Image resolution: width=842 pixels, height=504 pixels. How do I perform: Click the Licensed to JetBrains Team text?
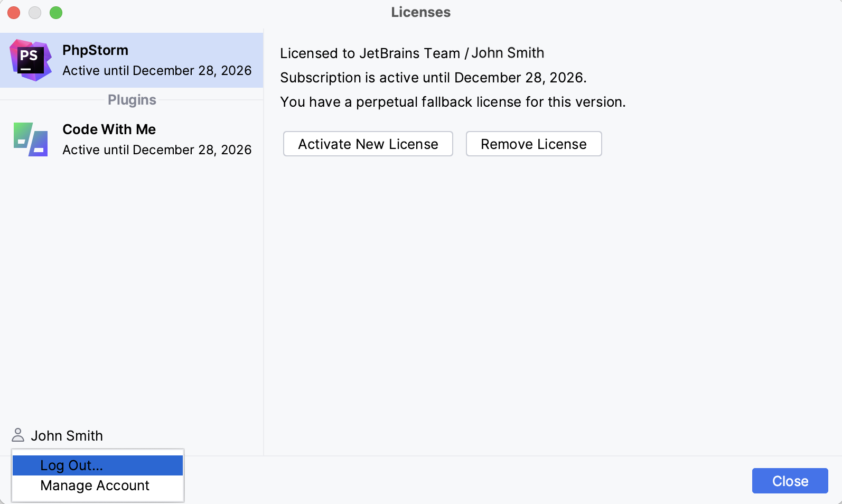411,53
